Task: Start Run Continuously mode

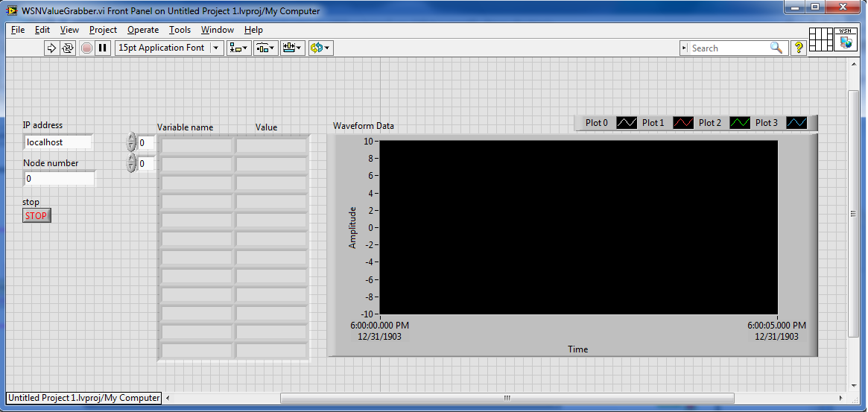Action: tap(68, 48)
